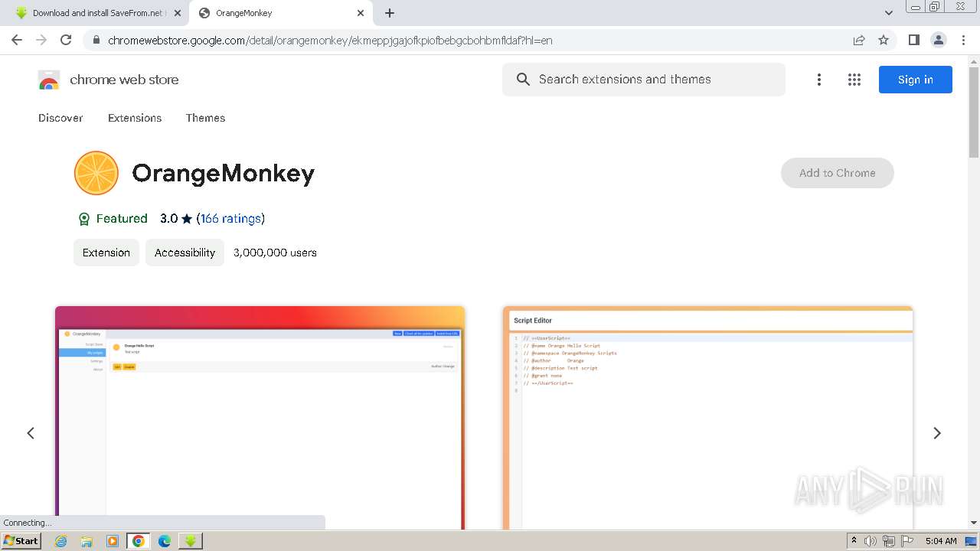
Task: Click the Chrome taskbar icon
Action: [x=139, y=540]
